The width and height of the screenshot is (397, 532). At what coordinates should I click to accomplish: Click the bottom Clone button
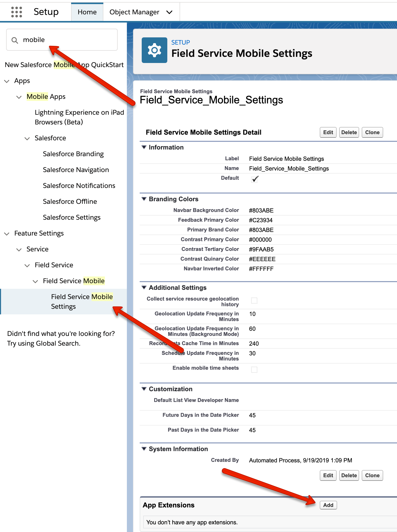pos(372,475)
